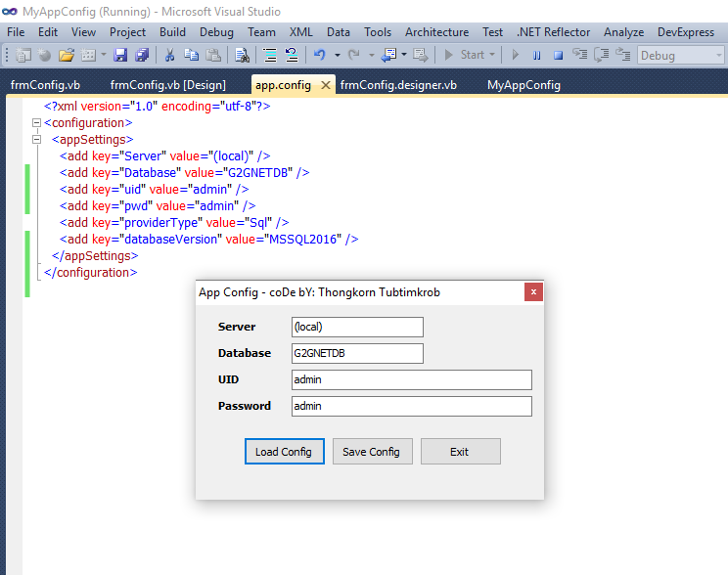728x575 pixels.
Task: Switch to the frmConfig.designer.vb tab
Action: (x=398, y=85)
